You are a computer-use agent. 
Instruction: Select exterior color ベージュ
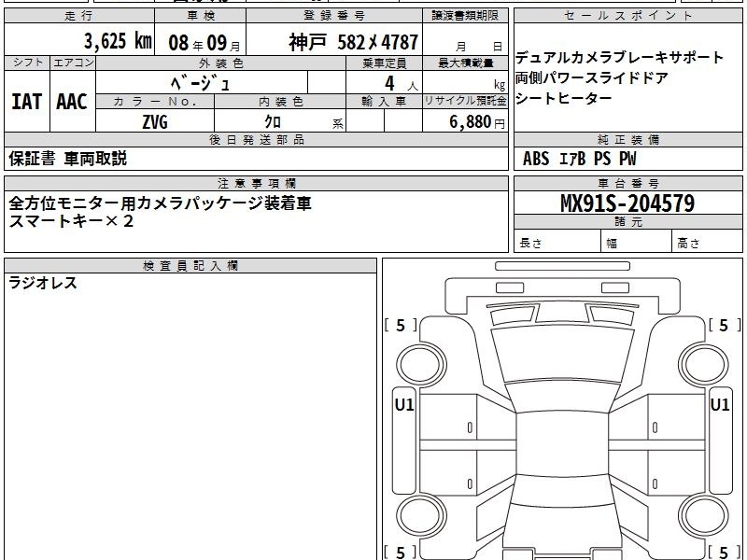[x=200, y=83]
